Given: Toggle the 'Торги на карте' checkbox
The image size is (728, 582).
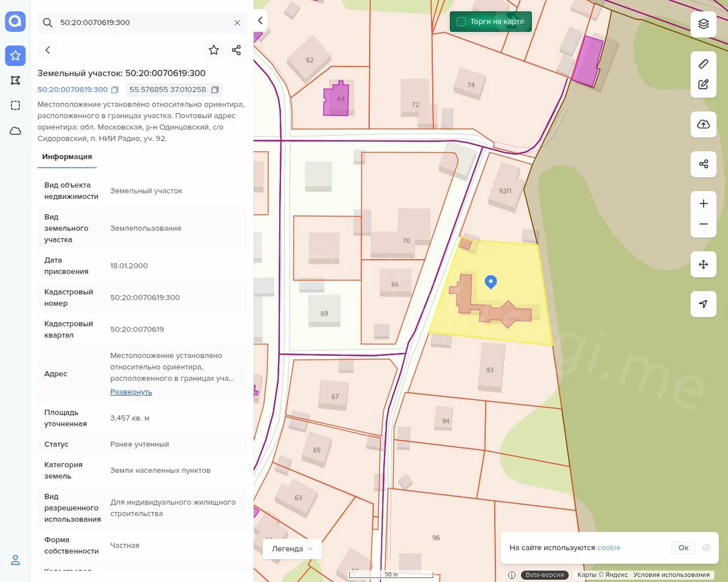Looking at the screenshot, I should click(x=462, y=21).
